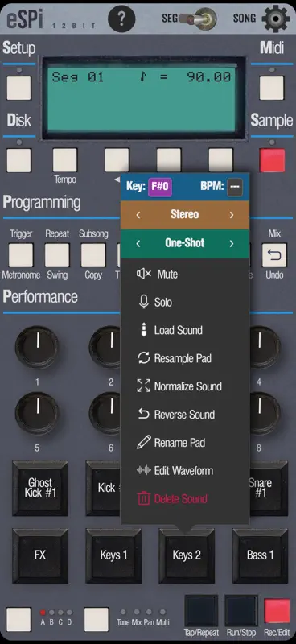The image size is (296, 644).
Task: Trigger the Ghost Kick #1 pad
Action: pos(40,488)
